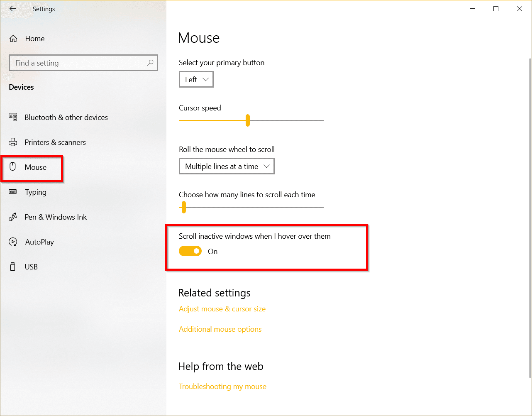Select the Bluetooth & other devices icon

pos(13,117)
